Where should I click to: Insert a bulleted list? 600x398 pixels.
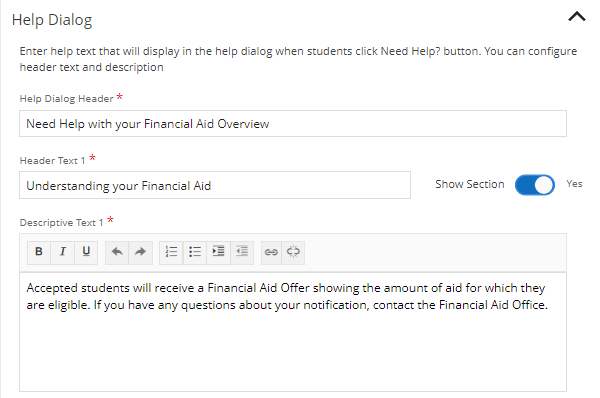tap(195, 252)
